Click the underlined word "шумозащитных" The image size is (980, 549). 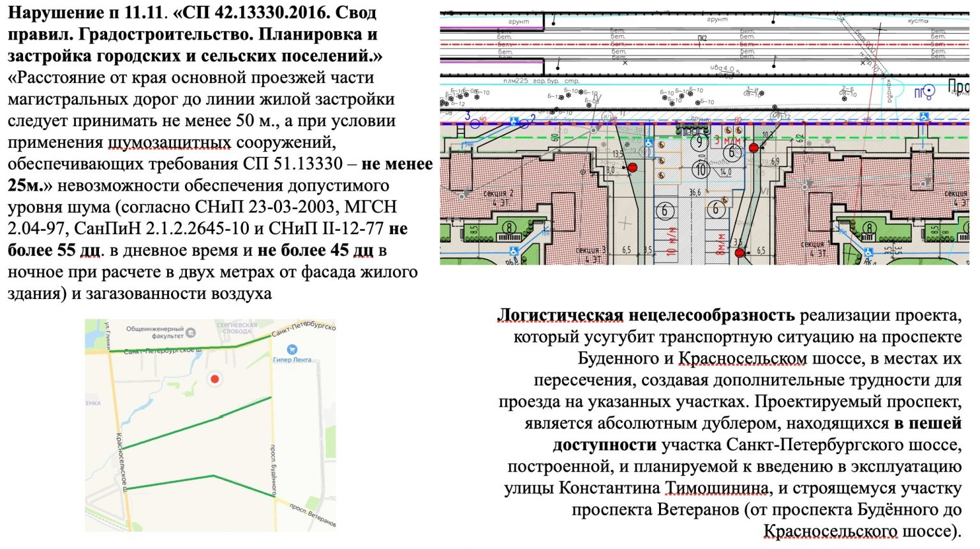[169, 142]
